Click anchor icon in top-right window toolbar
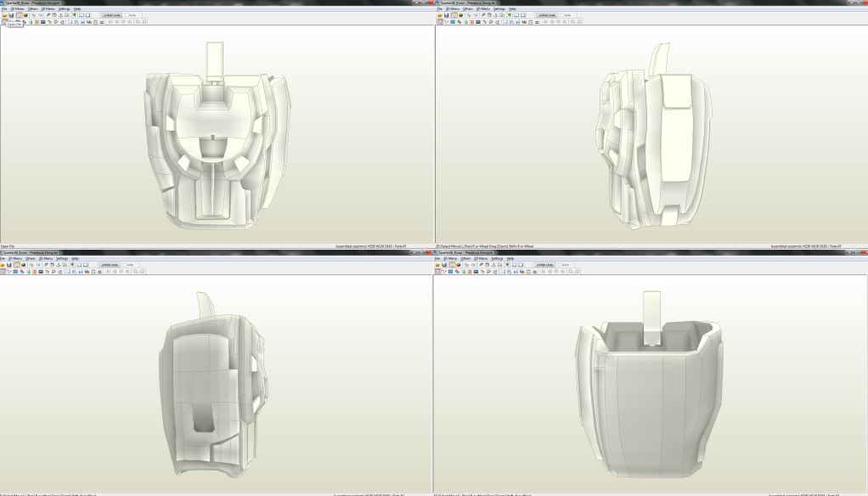The image size is (868, 496). [x=495, y=15]
